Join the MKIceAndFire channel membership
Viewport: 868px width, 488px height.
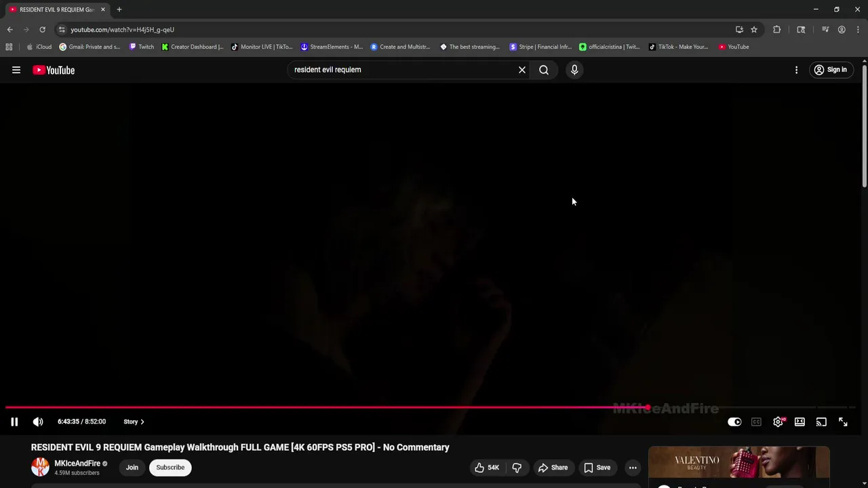click(132, 468)
